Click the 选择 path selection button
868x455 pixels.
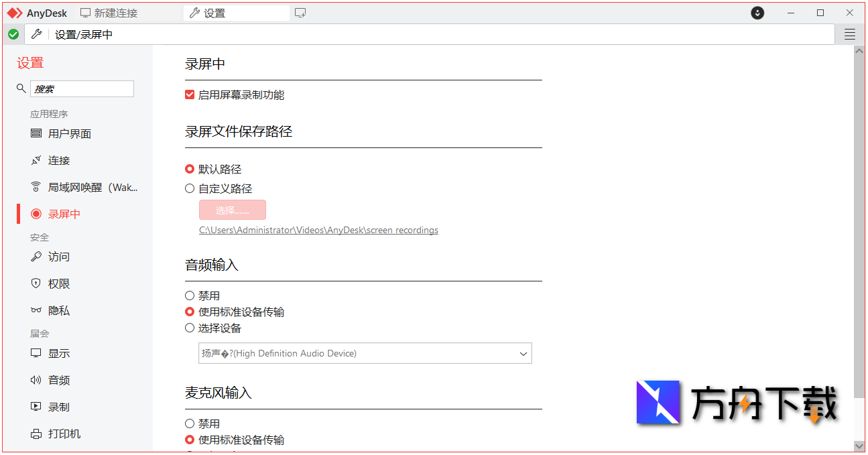click(232, 209)
